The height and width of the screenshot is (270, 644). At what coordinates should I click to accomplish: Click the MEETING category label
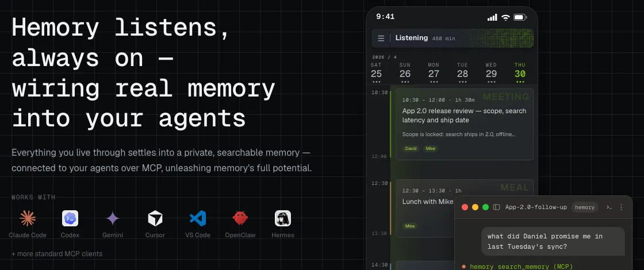click(x=506, y=97)
